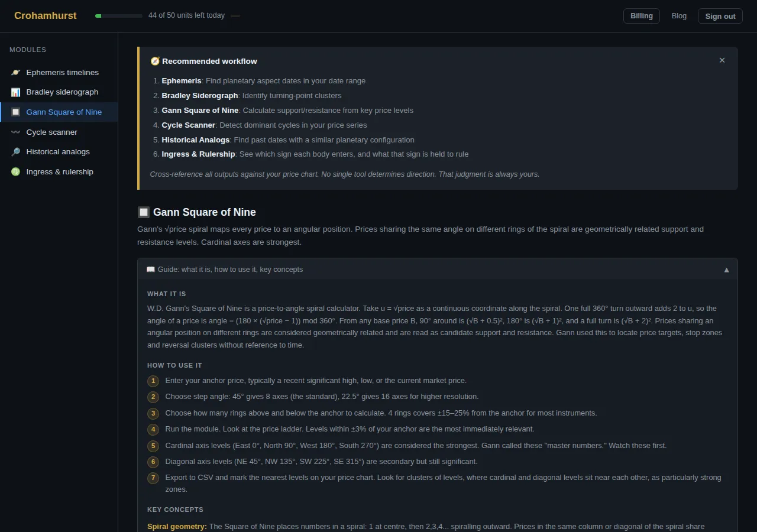The image size is (757, 532).
Task: Click the compass icon beside Recommended workflow
Action: [x=155, y=61]
